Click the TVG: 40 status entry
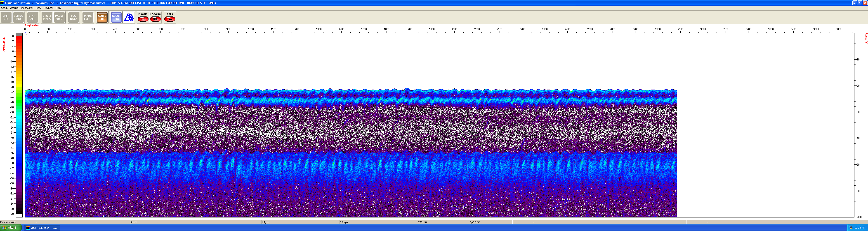Image resolution: width=868 pixels, height=231 pixels. pos(422,222)
